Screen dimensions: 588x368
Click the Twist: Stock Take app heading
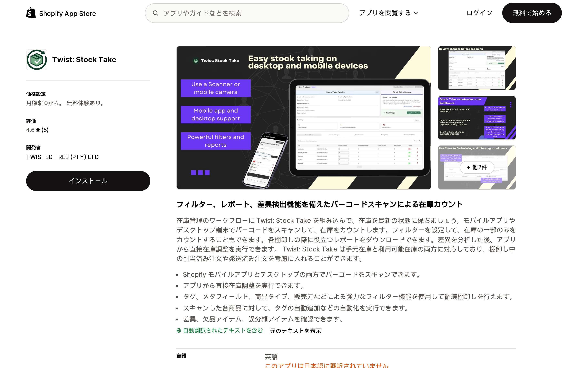point(84,60)
